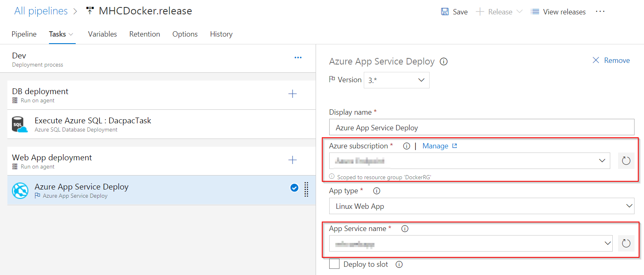Image resolution: width=644 pixels, height=275 pixels.
Task: Expand the Release dropdown arrow
Action: pyautogui.click(x=519, y=12)
